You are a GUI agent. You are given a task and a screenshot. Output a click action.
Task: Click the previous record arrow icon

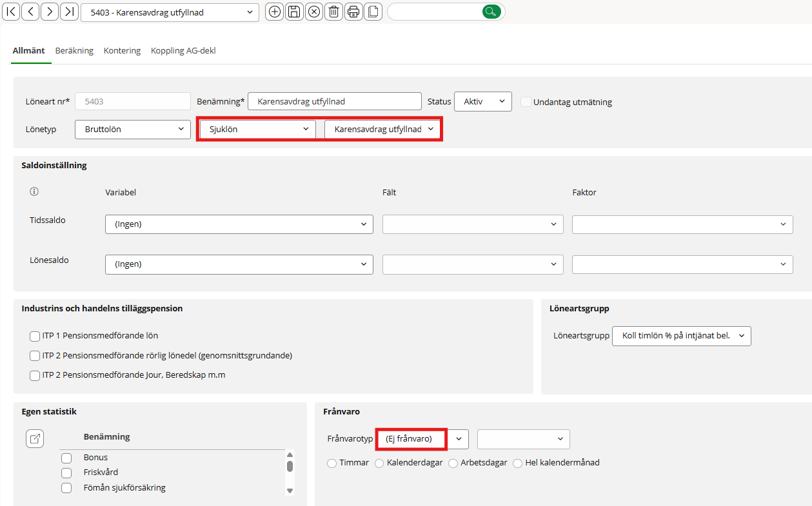(x=30, y=12)
